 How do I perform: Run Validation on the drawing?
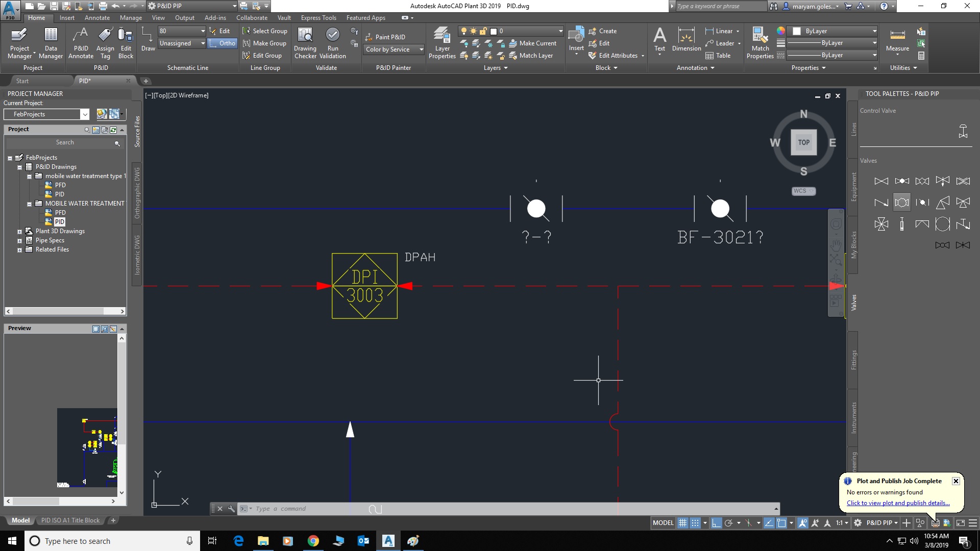click(333, 43)
